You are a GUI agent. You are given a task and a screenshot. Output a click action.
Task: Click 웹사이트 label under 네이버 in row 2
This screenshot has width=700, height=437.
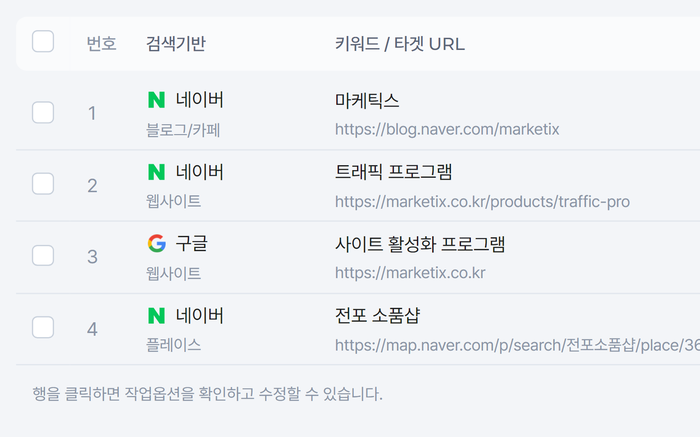click(x=174, y=201)
